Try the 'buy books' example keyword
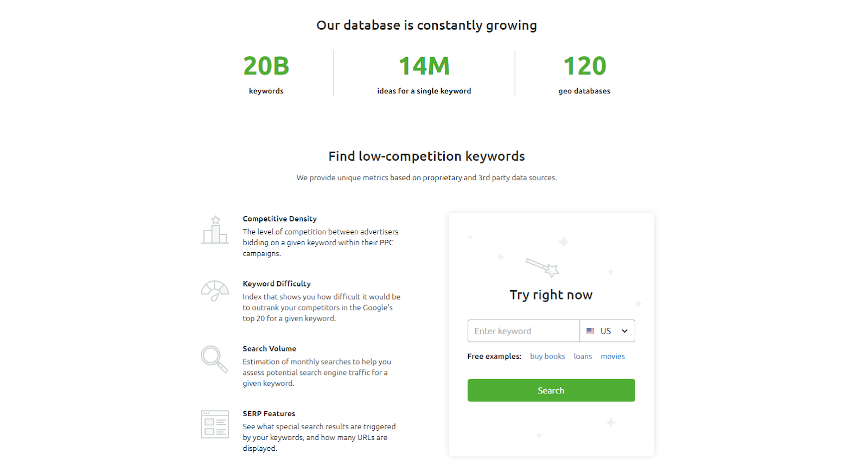Screen dimensions: 868x465 pos(547,356)
